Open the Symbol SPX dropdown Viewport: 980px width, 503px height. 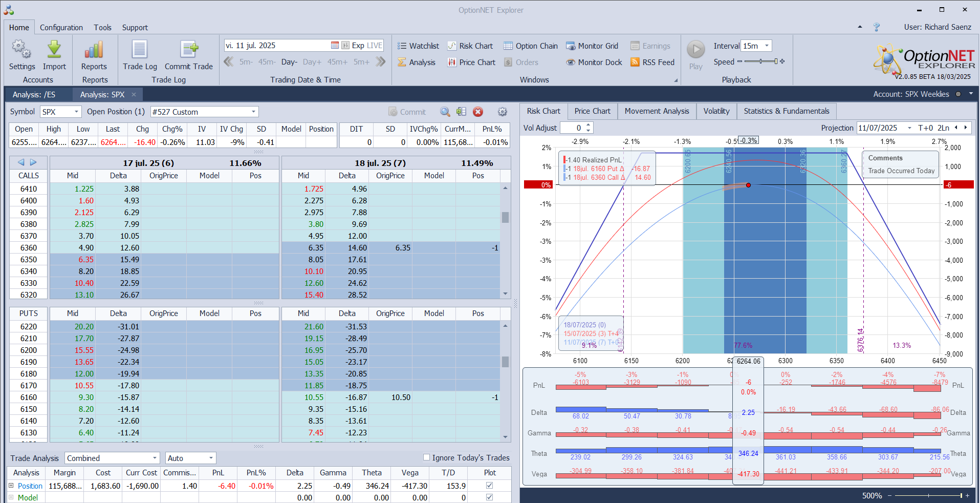pyautogui.click(x=77, y=112)
